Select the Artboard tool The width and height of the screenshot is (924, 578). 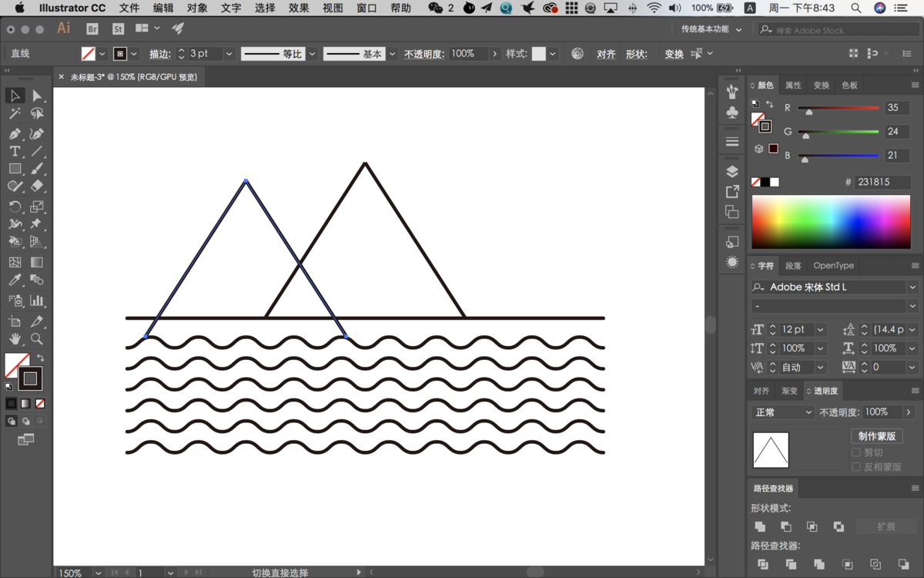[15, 321]
